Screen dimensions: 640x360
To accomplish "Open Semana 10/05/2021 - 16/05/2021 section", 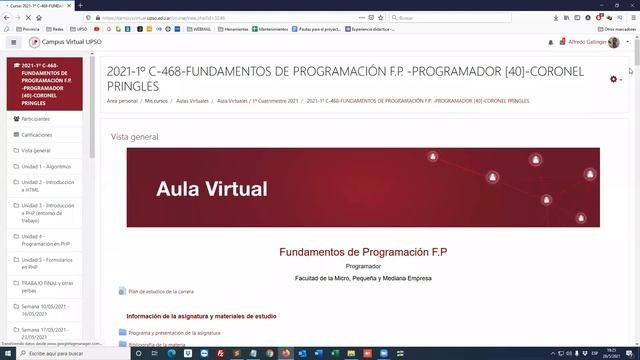I will tap(44, 310).
